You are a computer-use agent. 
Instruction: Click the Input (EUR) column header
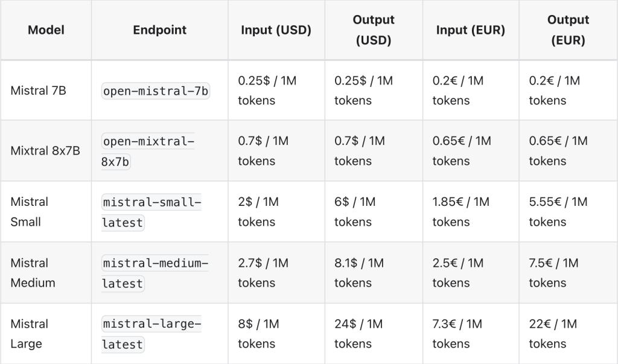[x=470, y=30]
